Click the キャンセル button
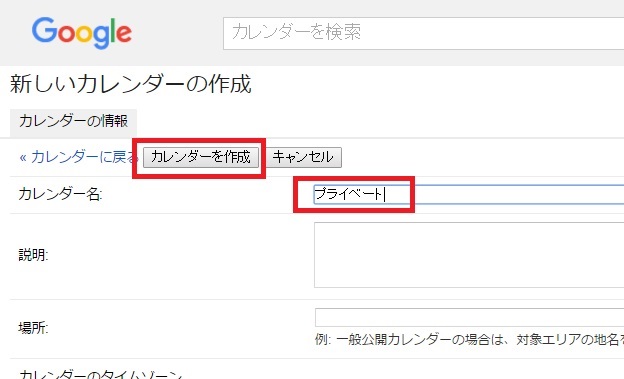 pos(303,157)
